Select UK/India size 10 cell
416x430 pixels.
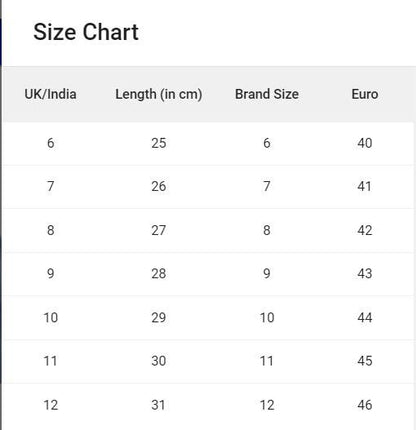pos(51,317)
